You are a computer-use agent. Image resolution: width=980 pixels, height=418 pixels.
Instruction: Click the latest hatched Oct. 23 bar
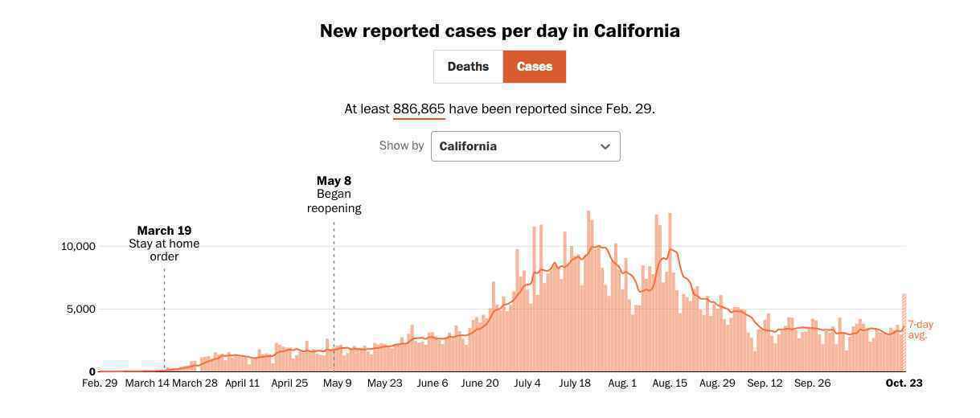coord(904,333)
